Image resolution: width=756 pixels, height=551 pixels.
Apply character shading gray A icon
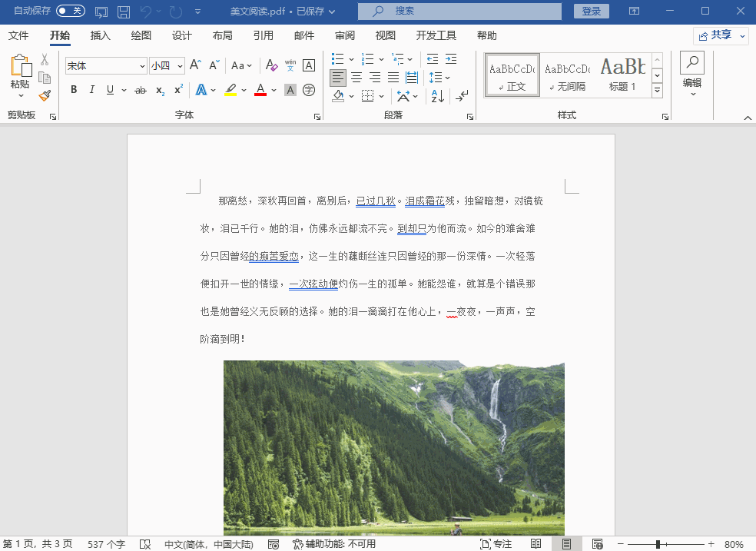tap(290, 90)
